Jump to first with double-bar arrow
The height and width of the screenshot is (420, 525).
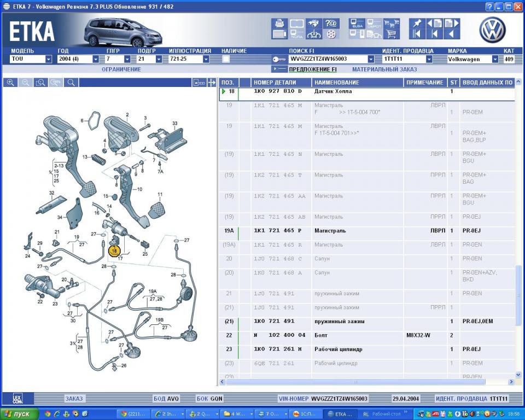click(417, 34)
